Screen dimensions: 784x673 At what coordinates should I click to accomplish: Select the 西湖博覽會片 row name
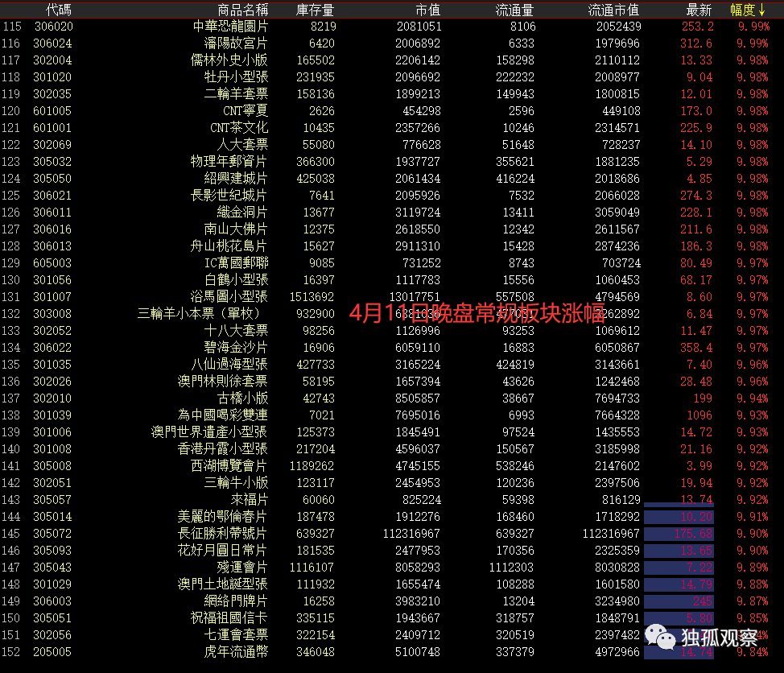pyautogui.click(x=229, y=466)
